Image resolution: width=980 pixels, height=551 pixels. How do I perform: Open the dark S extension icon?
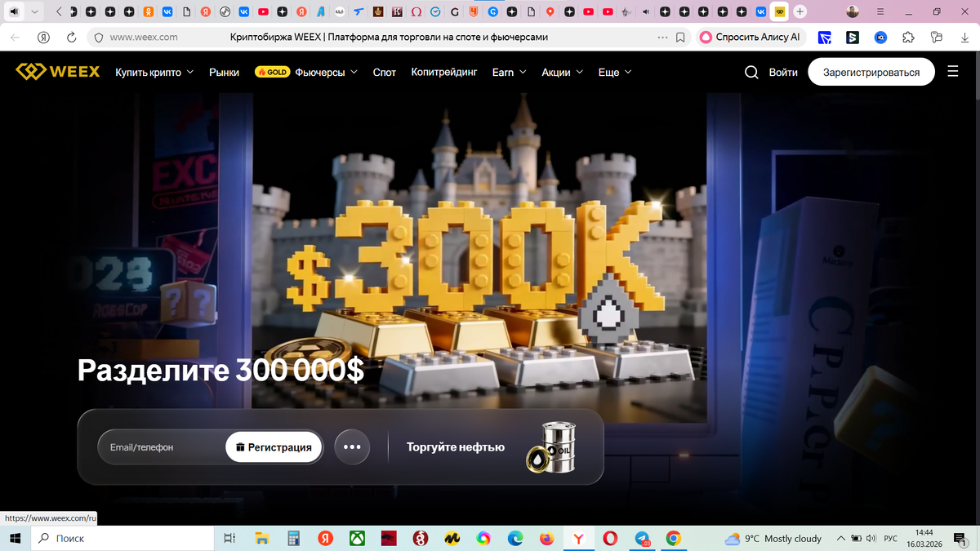pyautogui.click(x=853, y=38)
